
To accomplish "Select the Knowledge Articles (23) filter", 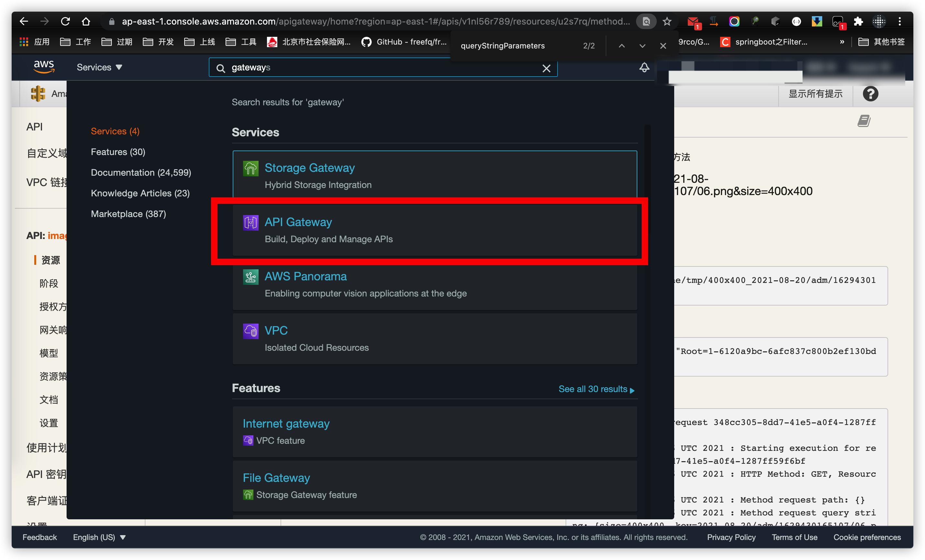I will tap(140, 193).
